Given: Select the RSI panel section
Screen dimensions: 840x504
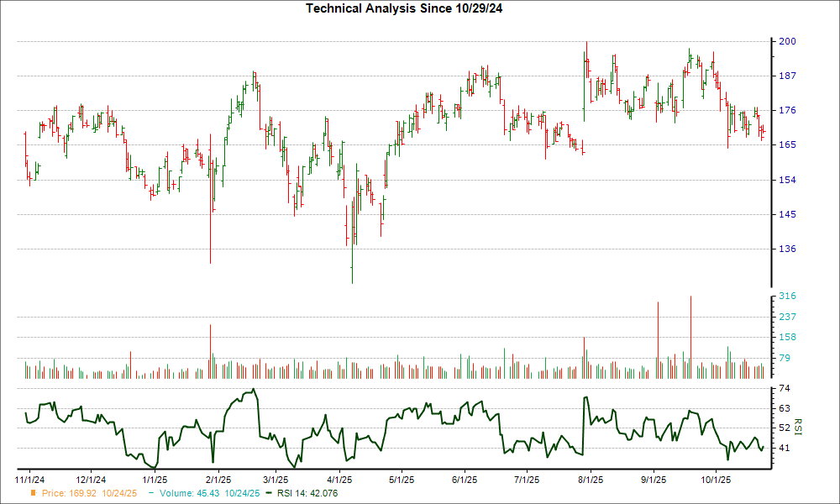Looking at the screenshot, I should [x=395, y=424].
